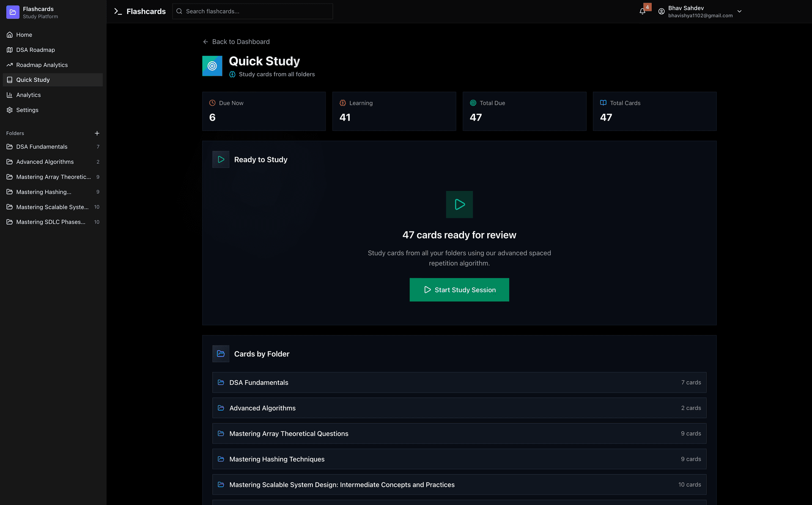Select Mastering Hashing folder in sidebar
Image resolution: width=812 pixels, height=505 pixels.
(44, 192)
